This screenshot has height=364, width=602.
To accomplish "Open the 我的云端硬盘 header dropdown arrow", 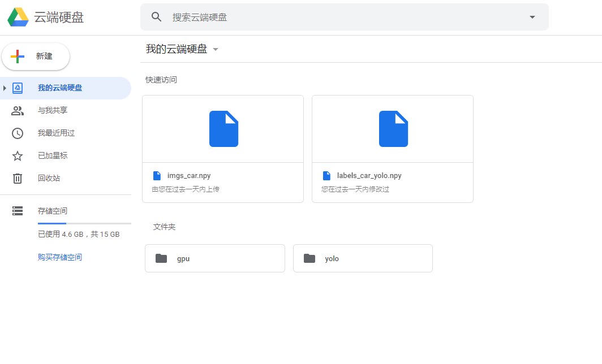I will point(216,50).
